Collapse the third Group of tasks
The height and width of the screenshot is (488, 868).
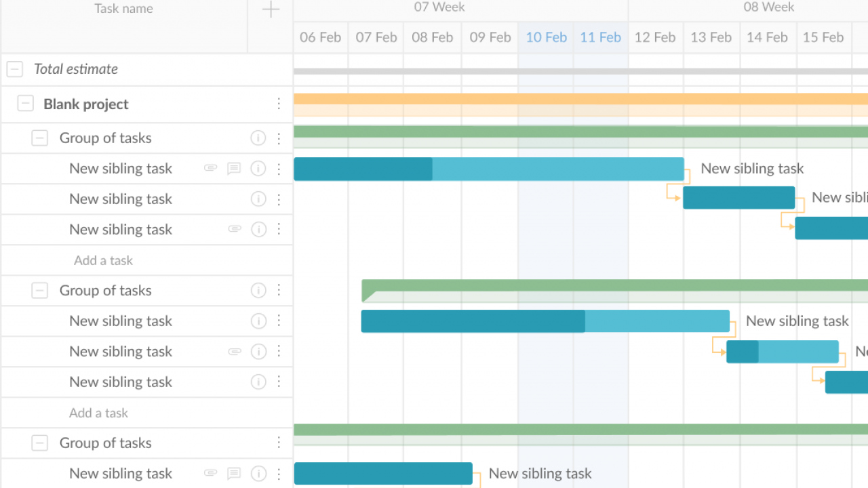point(40,443)
